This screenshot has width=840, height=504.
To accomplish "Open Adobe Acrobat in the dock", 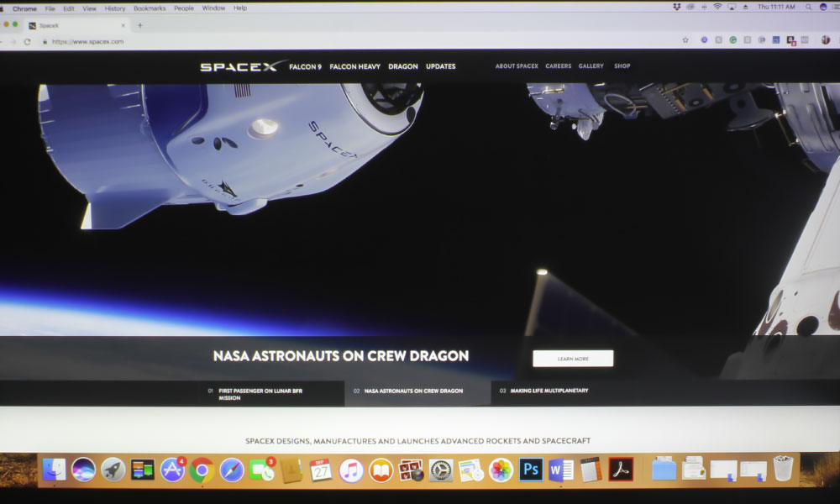I will click(x=621, y=470).
